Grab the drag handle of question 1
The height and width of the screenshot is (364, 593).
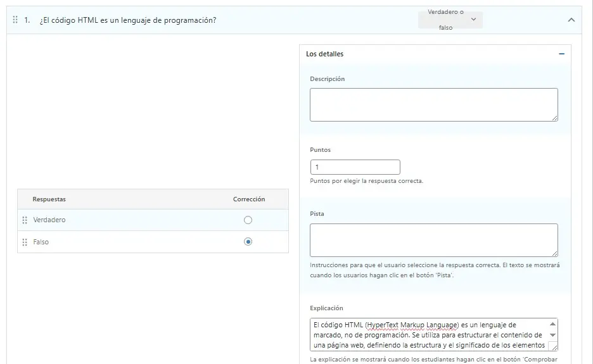click(15, 20)
